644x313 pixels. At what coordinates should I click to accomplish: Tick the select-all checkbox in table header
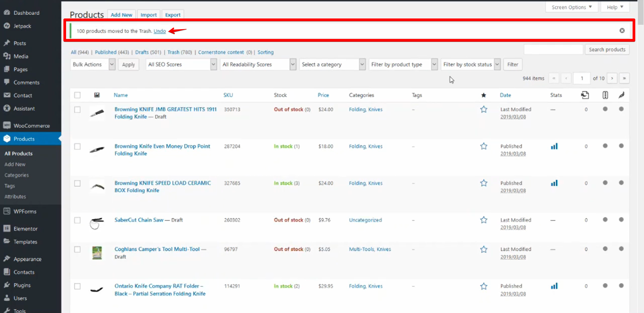(77, 95)
